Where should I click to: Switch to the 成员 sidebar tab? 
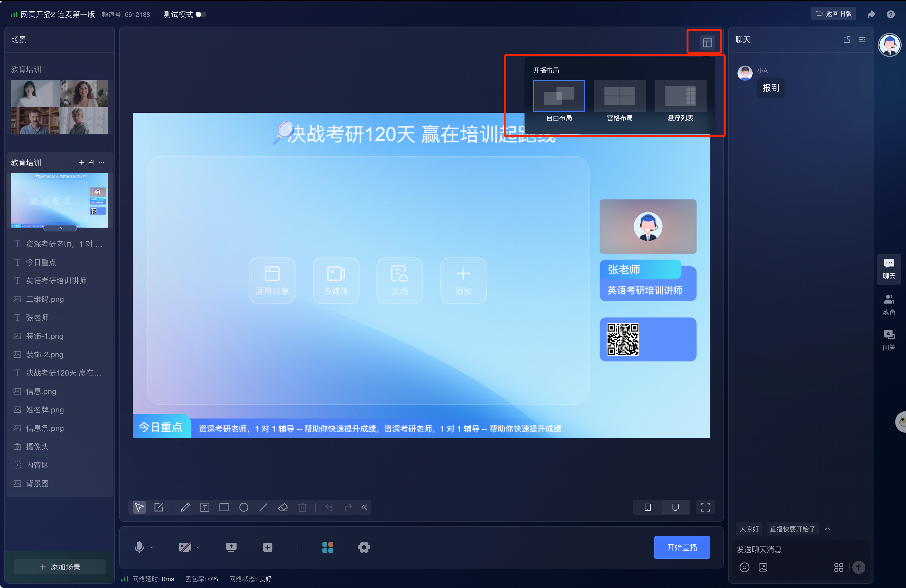tap(889, 305)
